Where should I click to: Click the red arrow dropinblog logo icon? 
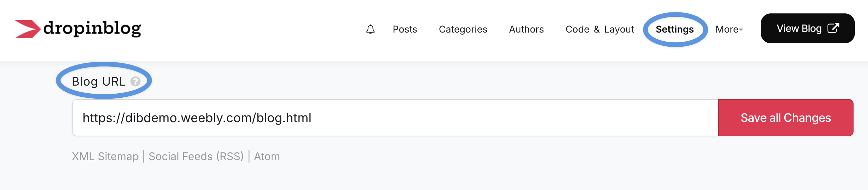(x=28, y=29)
